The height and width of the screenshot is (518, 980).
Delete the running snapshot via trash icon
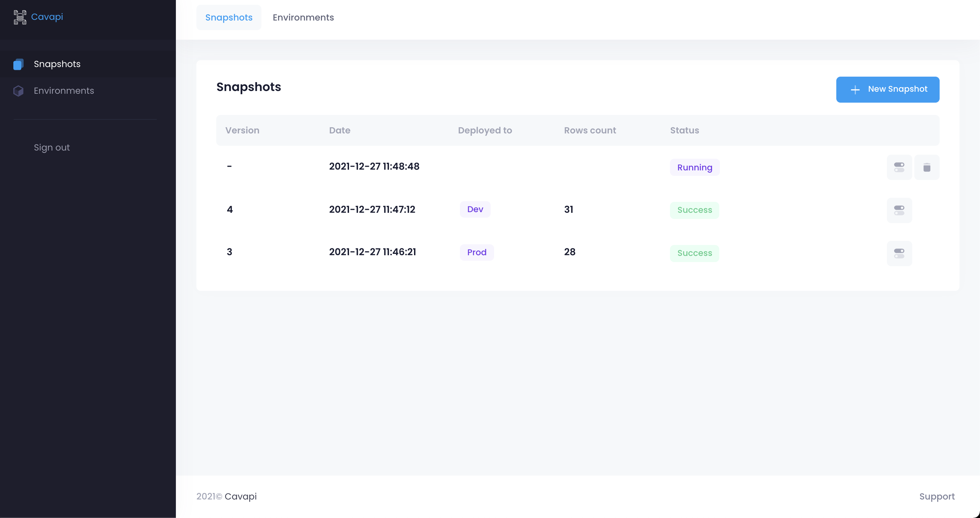point(927,167)
